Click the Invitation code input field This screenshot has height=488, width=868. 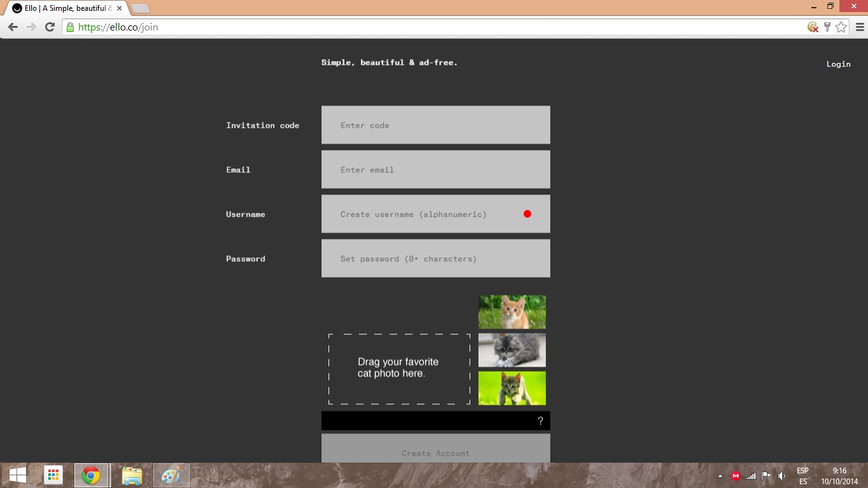click(x=435, y=125)
